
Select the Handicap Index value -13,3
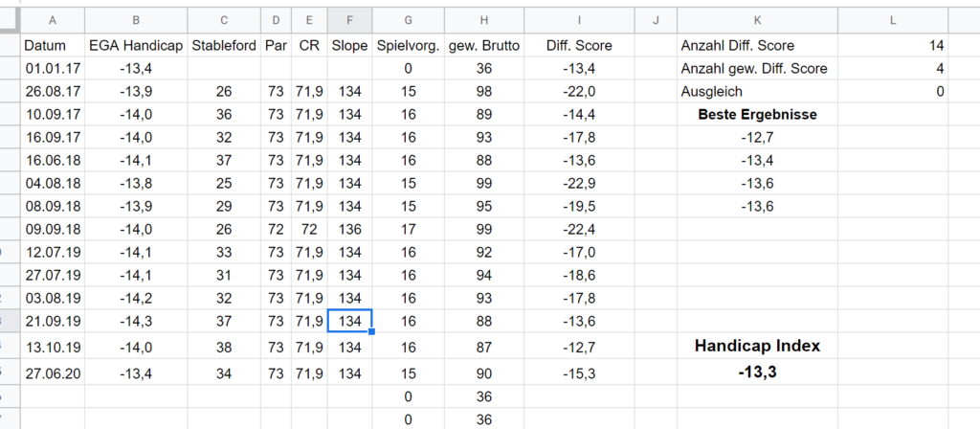[758, 373]
